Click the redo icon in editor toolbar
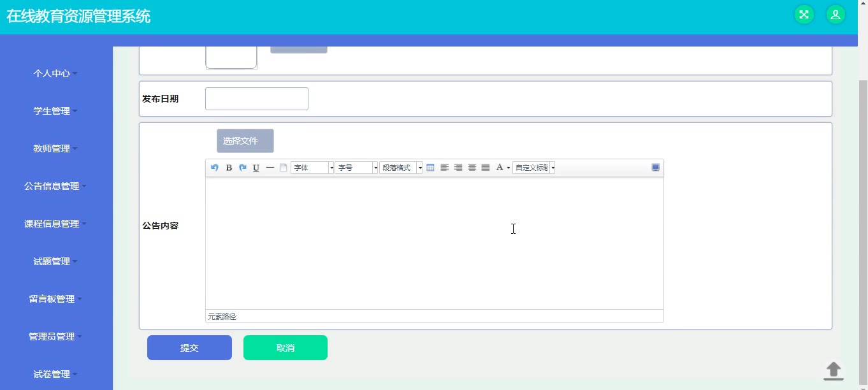 (243, 168)
